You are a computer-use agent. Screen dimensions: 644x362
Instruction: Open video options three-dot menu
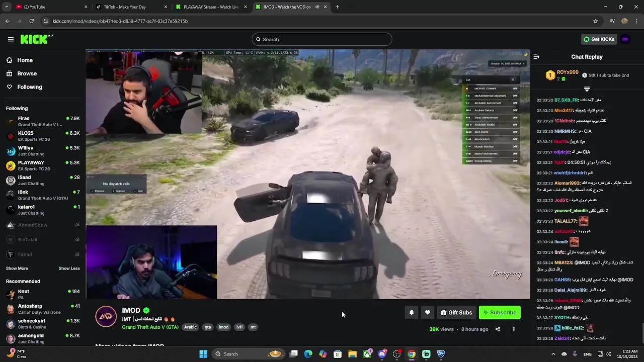[514, 329]
